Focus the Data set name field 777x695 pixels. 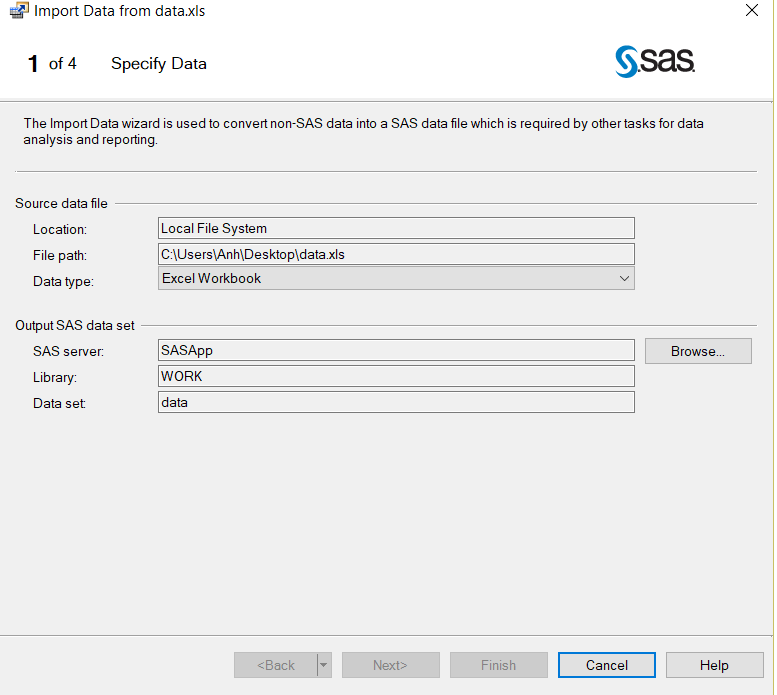click(x=396, y=402)
